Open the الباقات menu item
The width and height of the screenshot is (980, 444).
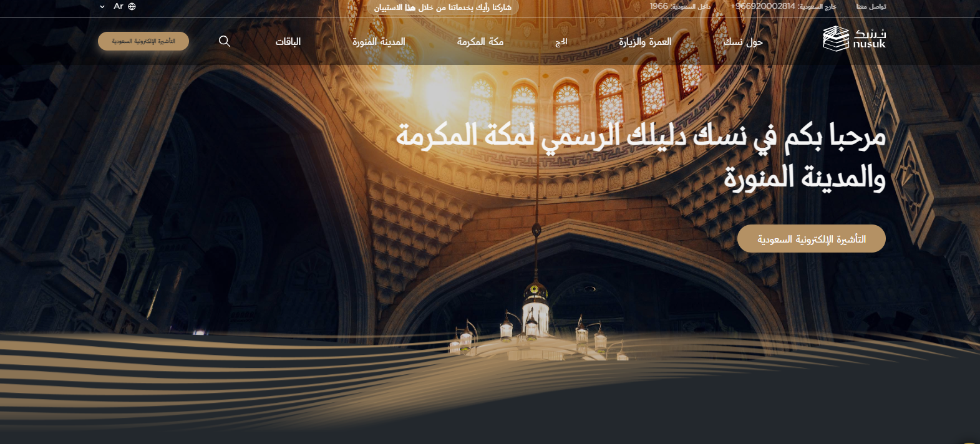pyautogui.click(x=288, y=42)
